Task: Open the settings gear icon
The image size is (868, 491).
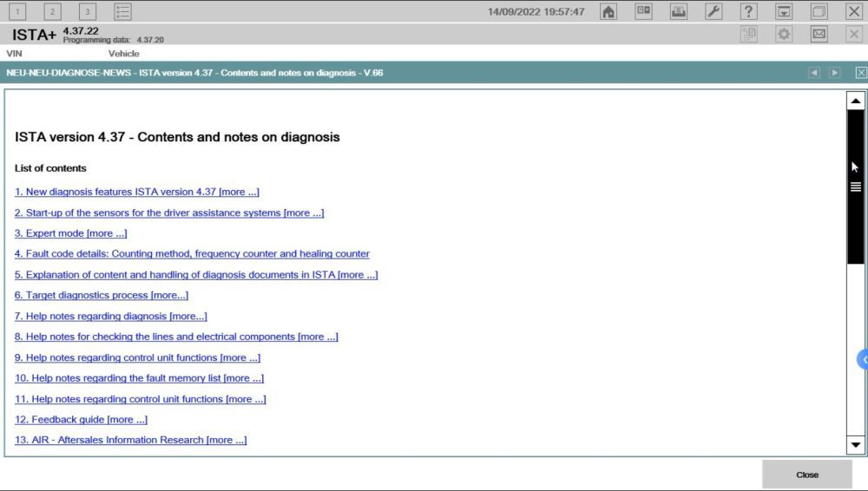Action: (784, 35)
